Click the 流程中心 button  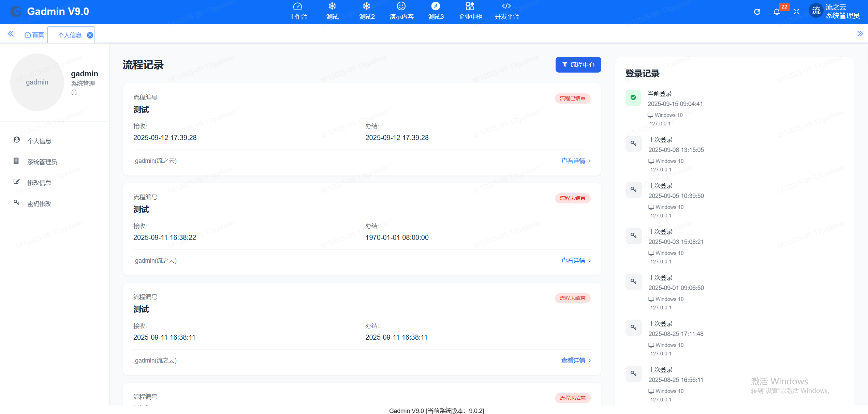pos(578,64)
